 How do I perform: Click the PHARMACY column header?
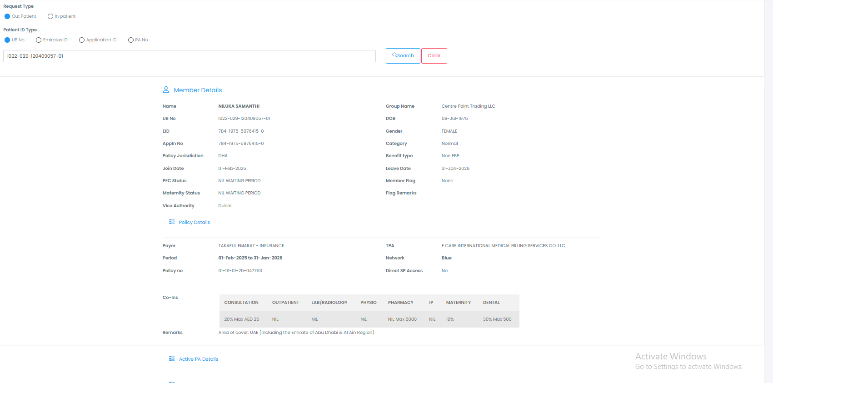[400, 303]
